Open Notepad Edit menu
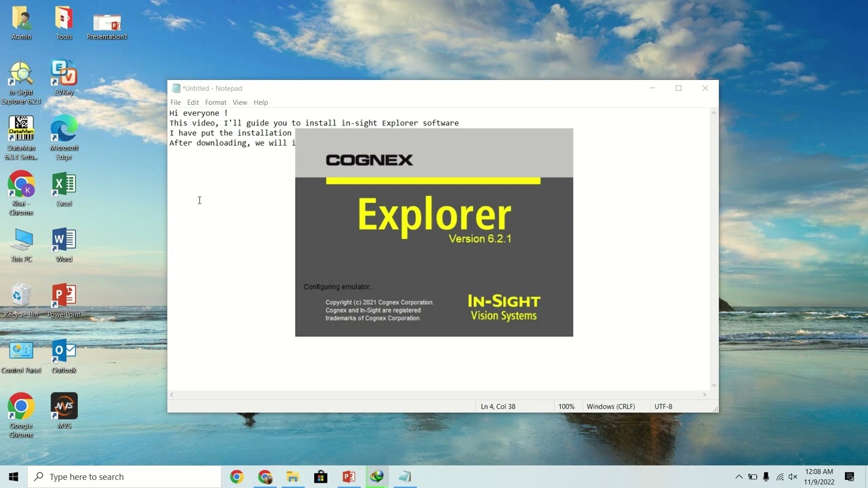 click(193, 102)
